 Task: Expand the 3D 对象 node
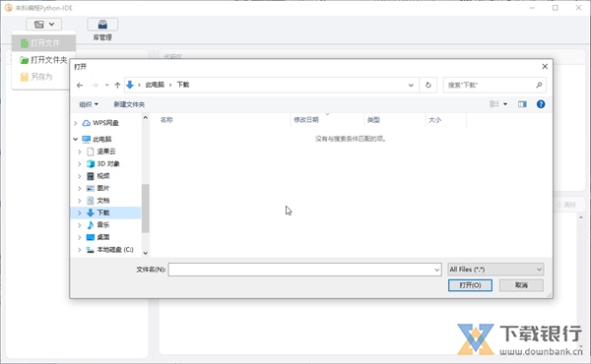point(80,163)
